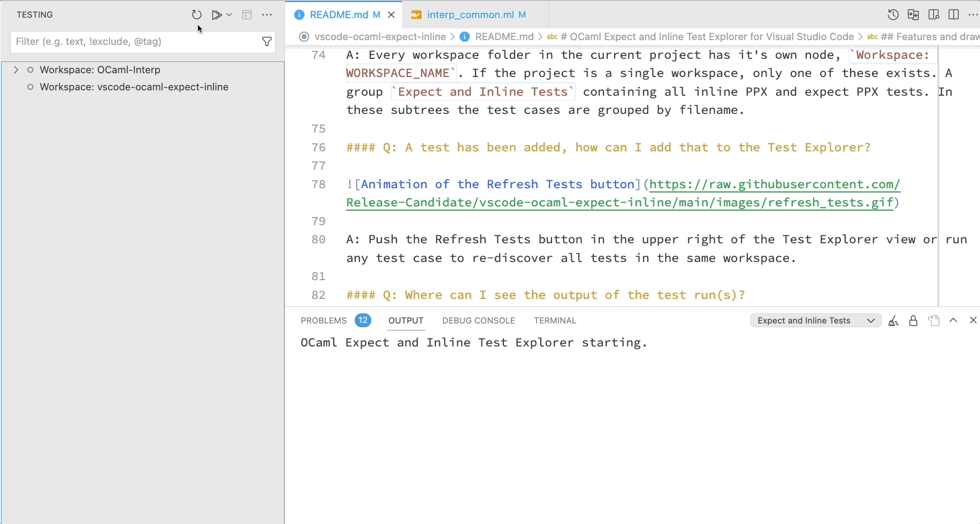
Task: Click info icon on README.md tab
Action: pos(299,15)
